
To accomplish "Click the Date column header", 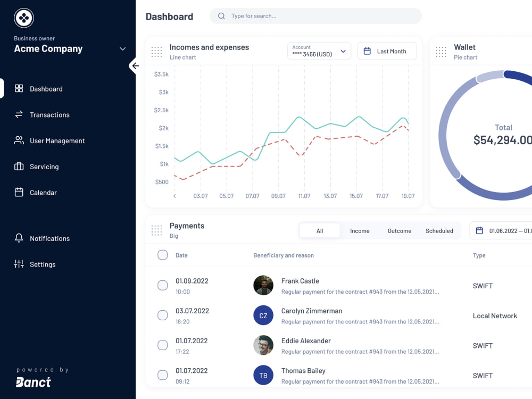I will [181, 255].
